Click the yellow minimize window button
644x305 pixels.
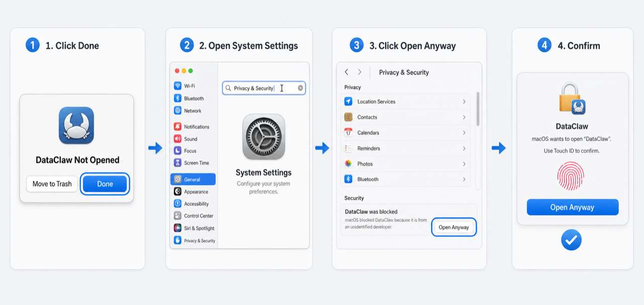tap(184, 71)
